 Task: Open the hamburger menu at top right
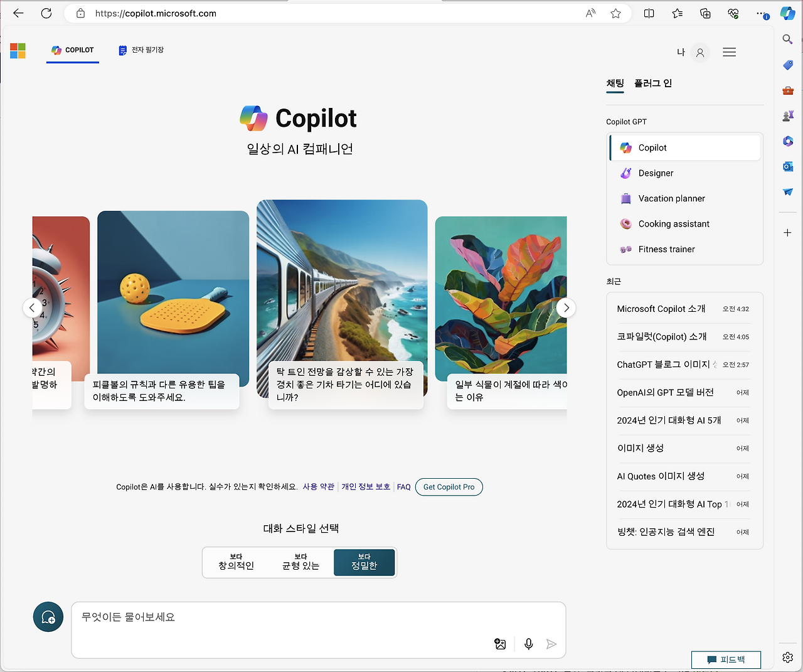(729, 52)
